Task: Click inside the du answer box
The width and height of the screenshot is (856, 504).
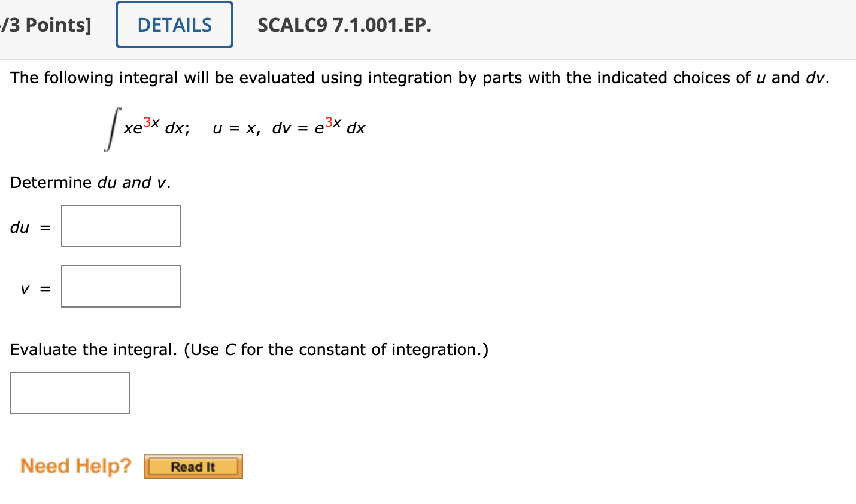Action: tap(120, 226)
